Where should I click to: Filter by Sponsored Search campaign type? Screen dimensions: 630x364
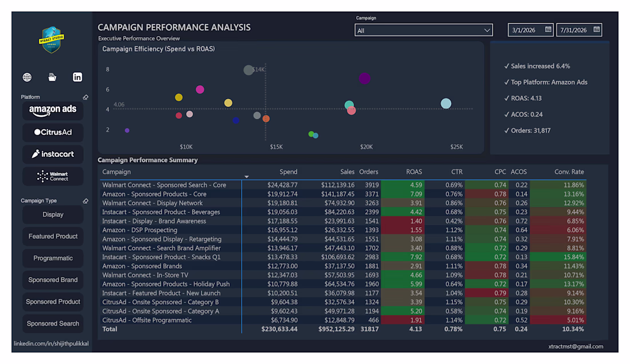click(x=53, y=323)
